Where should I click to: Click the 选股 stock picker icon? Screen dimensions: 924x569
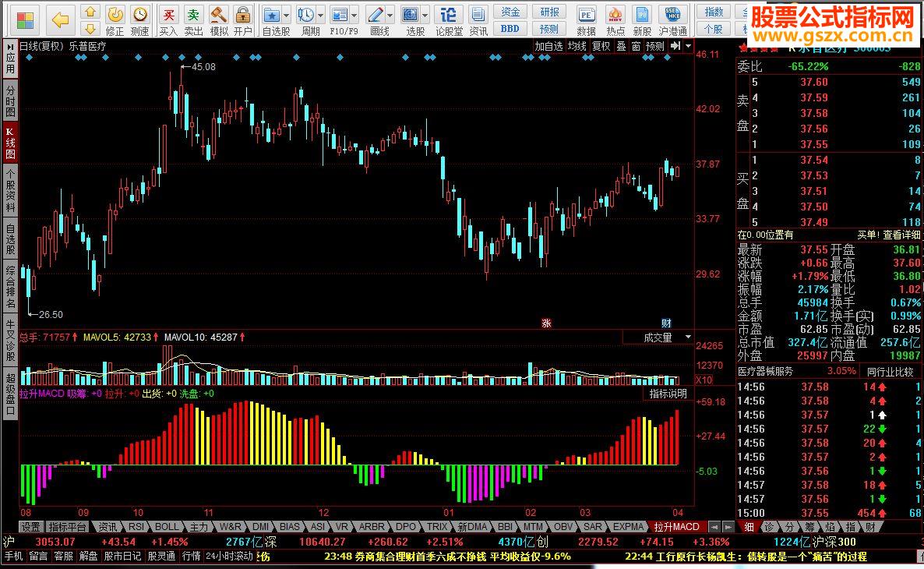pos(411,15)
